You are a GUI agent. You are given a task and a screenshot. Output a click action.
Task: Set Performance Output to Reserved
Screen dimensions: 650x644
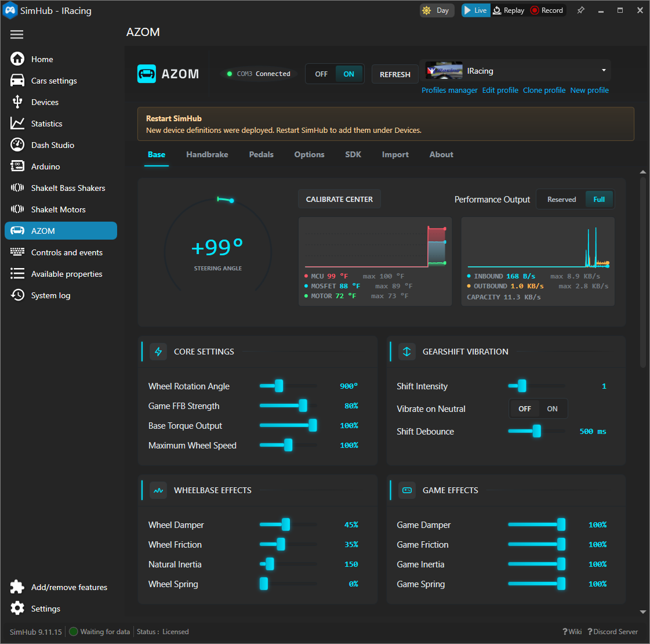tap(561, 200)
